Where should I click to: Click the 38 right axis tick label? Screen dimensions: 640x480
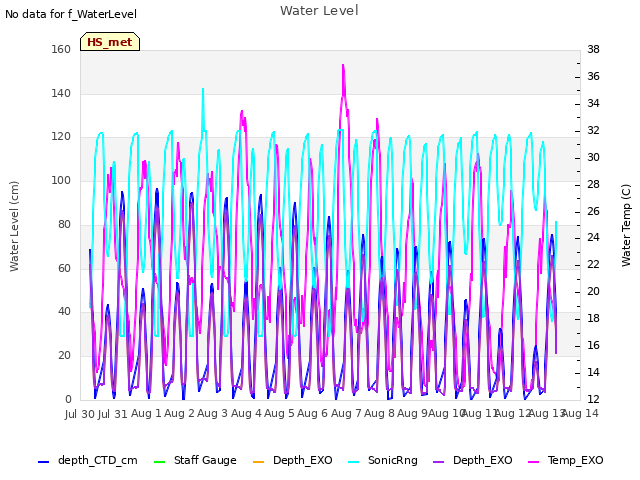[593, 49]
